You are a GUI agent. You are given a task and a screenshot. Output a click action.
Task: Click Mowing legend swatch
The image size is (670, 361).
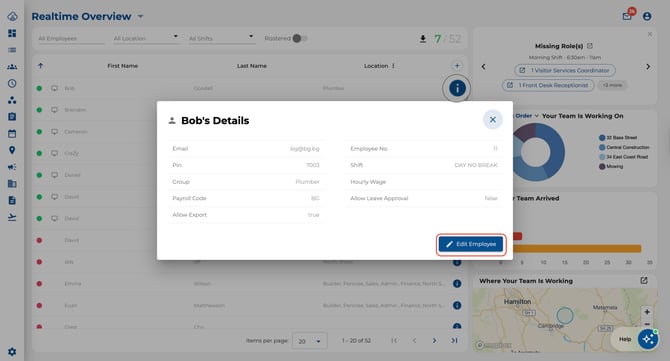coord(602,167)
